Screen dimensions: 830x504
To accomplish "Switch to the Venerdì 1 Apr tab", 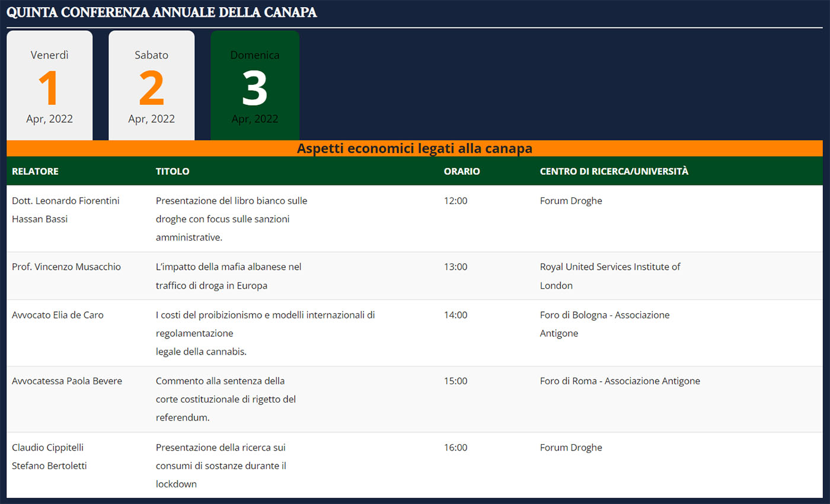I will (x=50, y=86).
